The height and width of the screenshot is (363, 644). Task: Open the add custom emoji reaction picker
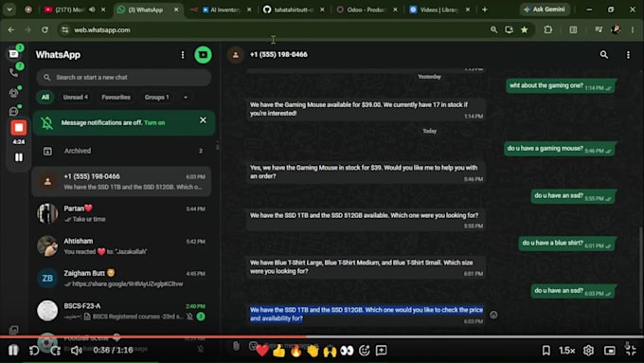(x=365, y=351)
